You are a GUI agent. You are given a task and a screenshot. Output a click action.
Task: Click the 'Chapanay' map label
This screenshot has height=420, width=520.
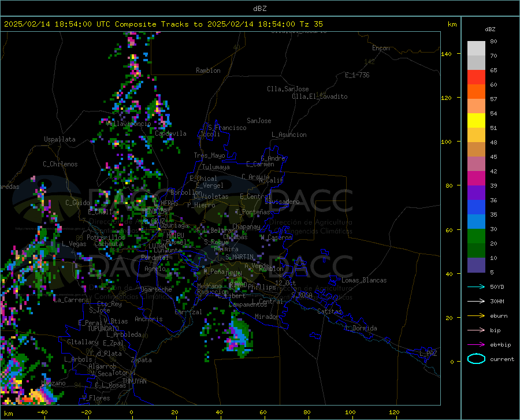point(246,226)
